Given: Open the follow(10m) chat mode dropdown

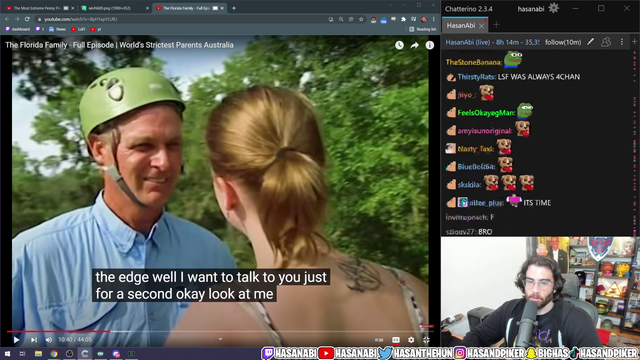Looking at the screenshot, I should coord(563,42).
